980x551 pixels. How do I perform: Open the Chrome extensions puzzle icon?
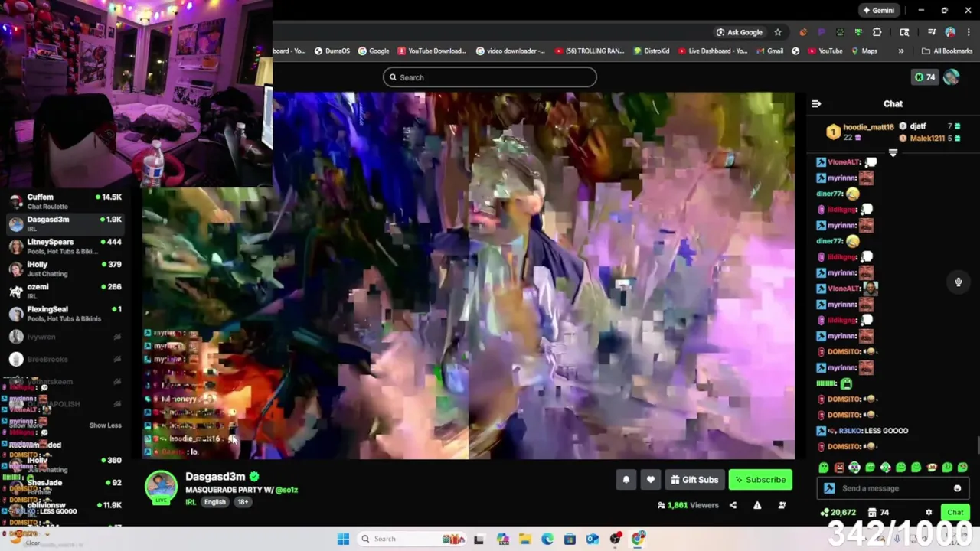877,32
